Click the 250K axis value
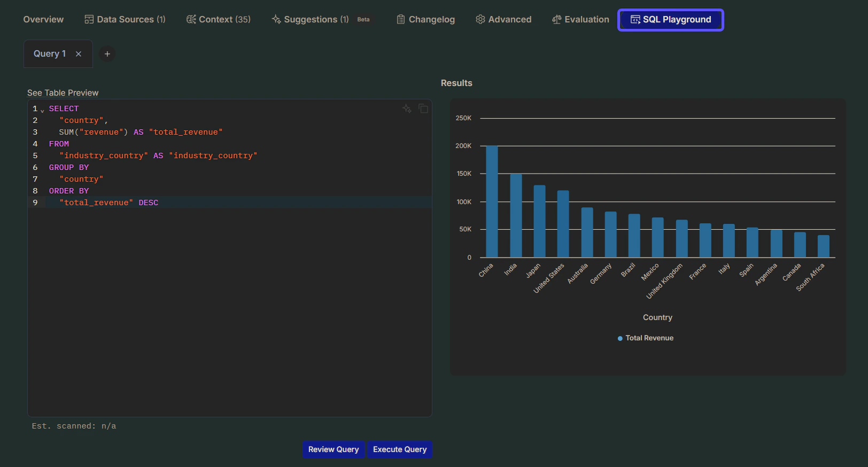This screenshot has height=467, width=868. coord(463,118)
